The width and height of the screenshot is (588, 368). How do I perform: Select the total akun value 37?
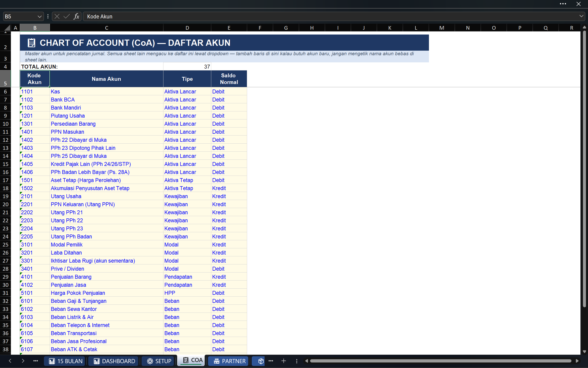pyautogui.click(x=187, y=67)
